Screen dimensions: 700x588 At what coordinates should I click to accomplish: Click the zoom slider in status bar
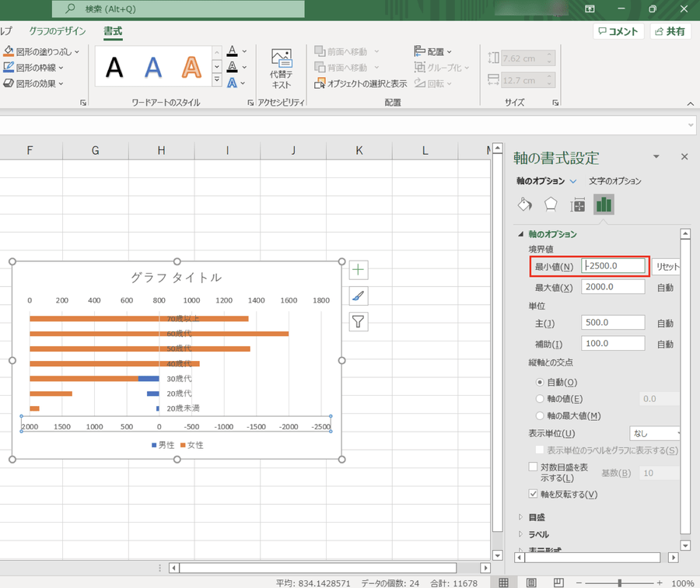(620, 583)
